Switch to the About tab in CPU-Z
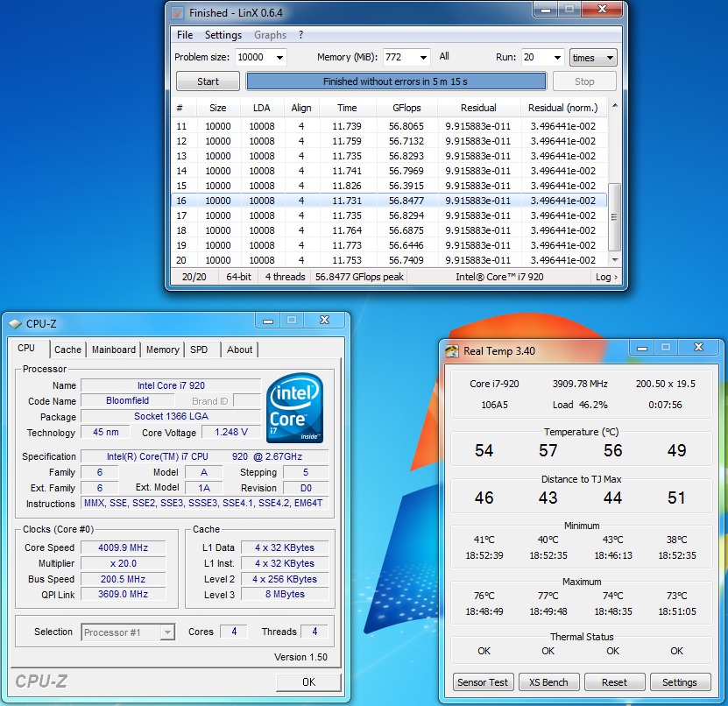The height and width of the screenshot is (706, 728). (x=239, y=349)
